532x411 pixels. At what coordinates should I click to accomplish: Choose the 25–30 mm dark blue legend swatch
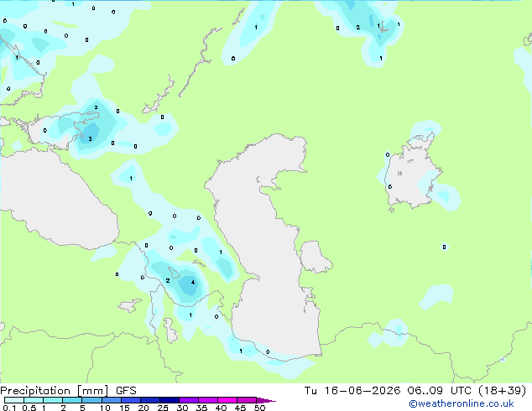pos(169,400)
